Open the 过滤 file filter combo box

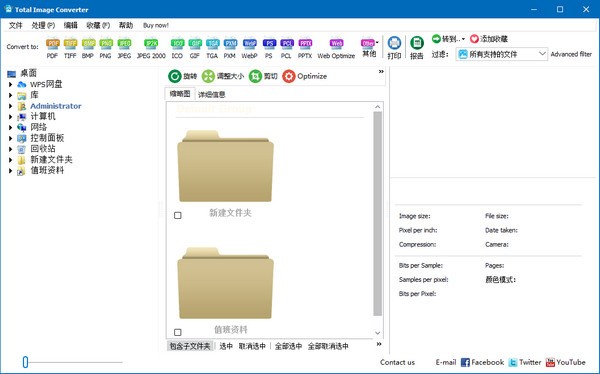pyautogui.click(x=502, y=54)
